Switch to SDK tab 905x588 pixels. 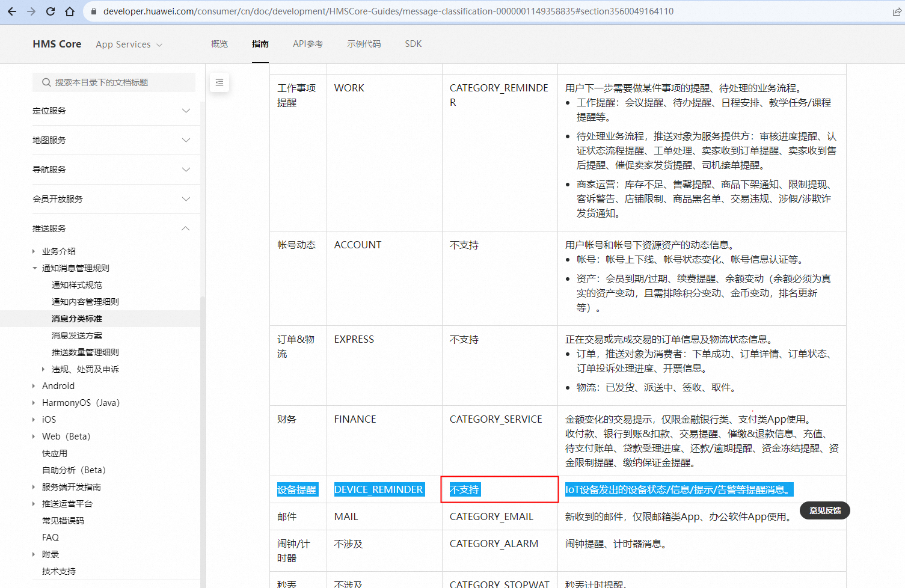click(413, 44)
